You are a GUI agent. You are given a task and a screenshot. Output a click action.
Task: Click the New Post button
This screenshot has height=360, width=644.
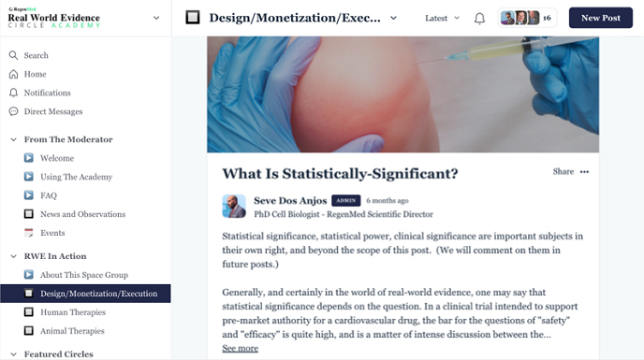coord(600,18)
